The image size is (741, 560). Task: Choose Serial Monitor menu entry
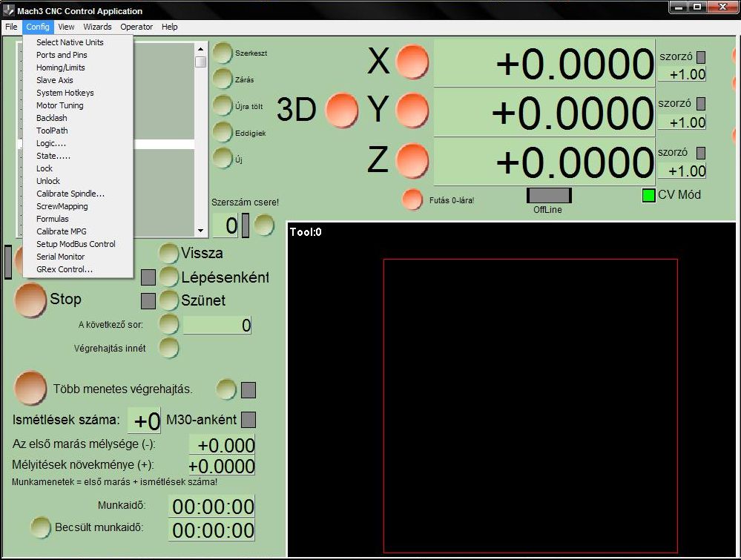coord(77,257)
